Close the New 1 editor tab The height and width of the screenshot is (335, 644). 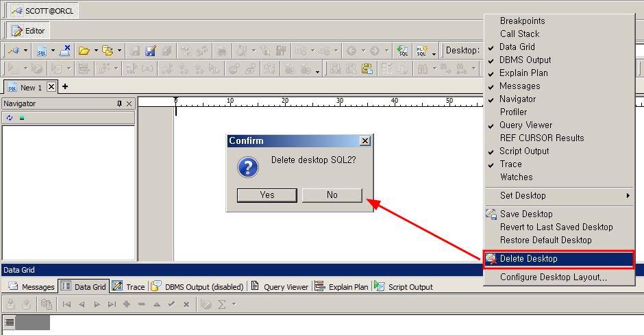[51, 87]
